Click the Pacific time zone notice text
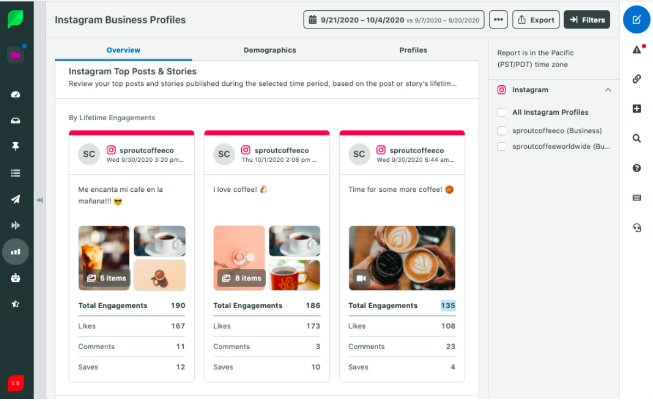This screenshot has width=653, height=401. tap(535, 59)
